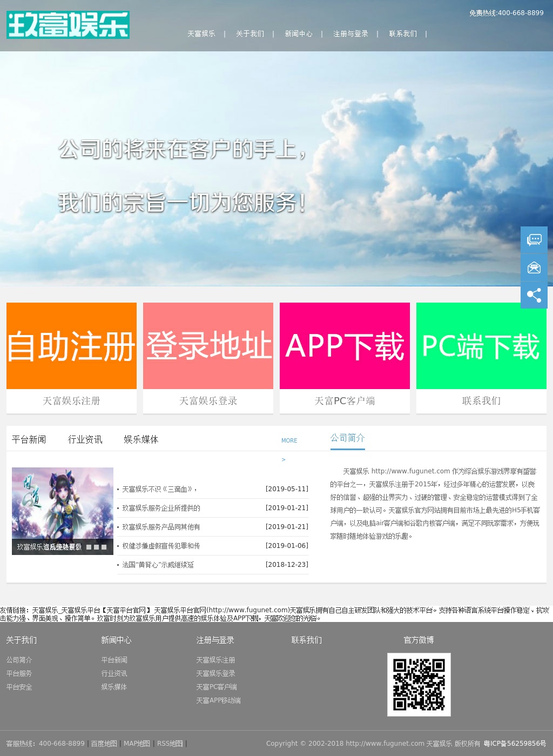Screen dimensions: 553x756
Task: Open the email envelope icon on right sidebar
Action: click(x=534, y=267)
